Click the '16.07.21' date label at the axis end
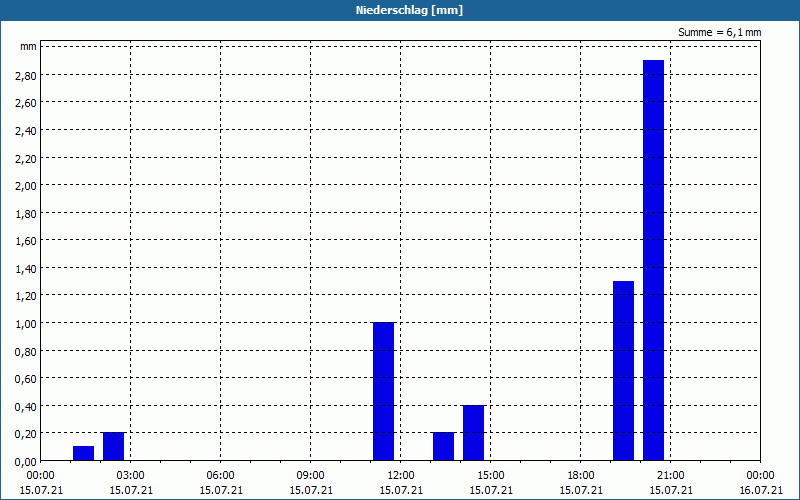800x500 pixels. (x=761, y=491)
